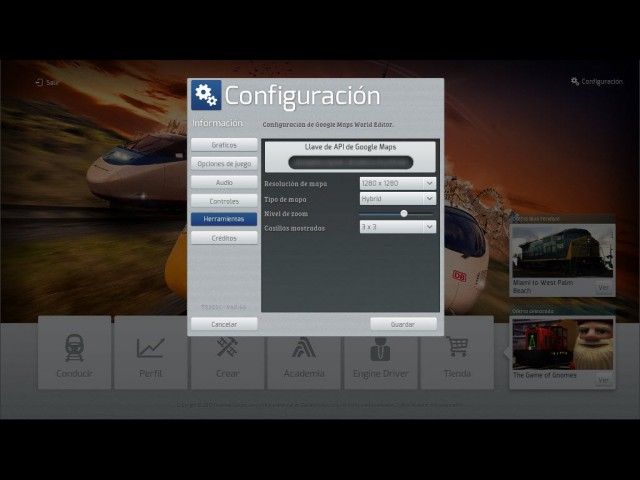Open the Tipo de mapa dropdown
Image resolution: width=640 pixels, height=480 pixels.
pyautogui.click(x=397, y=198)
